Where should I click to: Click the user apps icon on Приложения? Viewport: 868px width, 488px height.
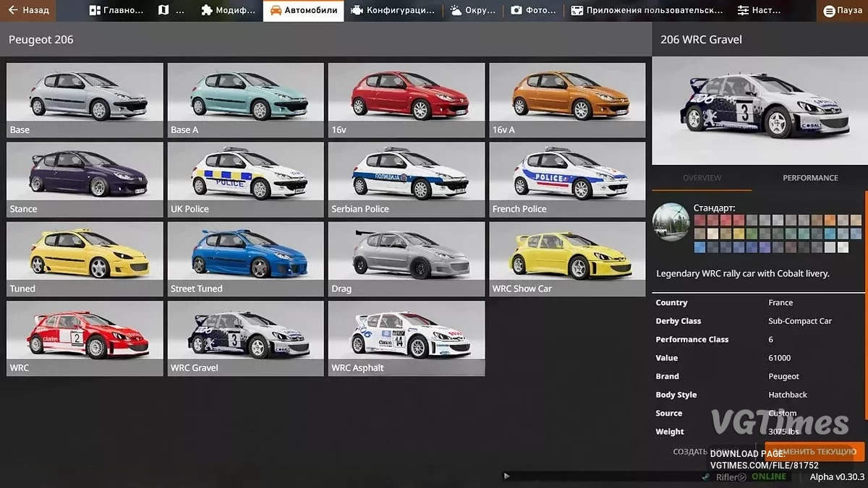coord(575,10)
